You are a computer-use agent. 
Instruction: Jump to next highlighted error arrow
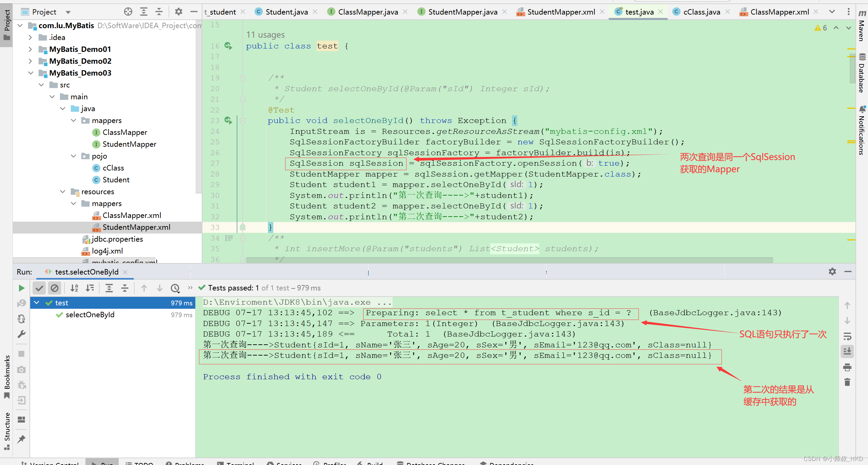click(849, 28)
